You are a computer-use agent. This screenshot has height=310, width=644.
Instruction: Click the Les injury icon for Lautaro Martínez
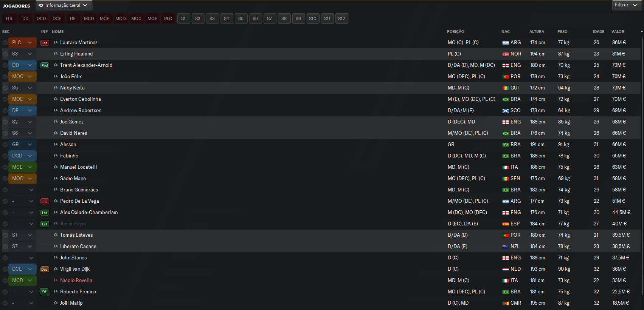(x=45, y=43)
